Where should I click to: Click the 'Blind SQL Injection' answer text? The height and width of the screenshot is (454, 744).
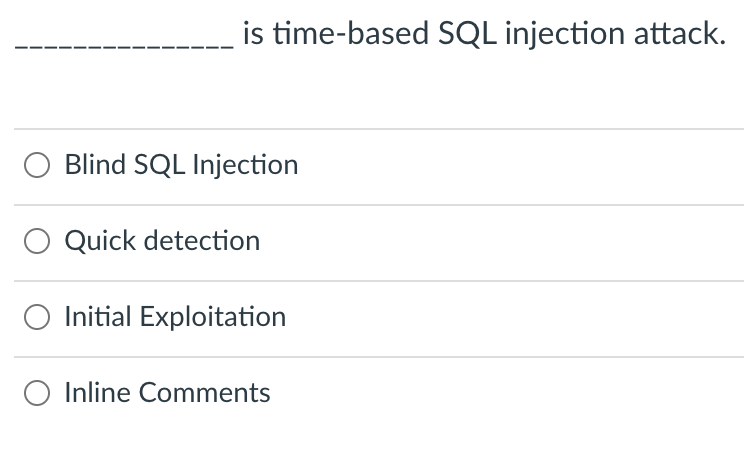(181, 165)
